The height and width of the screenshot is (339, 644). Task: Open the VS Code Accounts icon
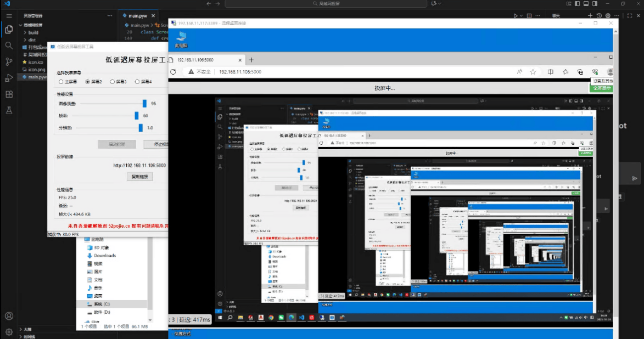9,316
